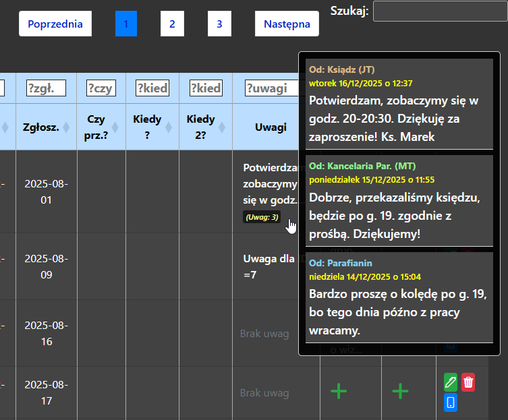Go to the previous page with Poprzednia

55,24
